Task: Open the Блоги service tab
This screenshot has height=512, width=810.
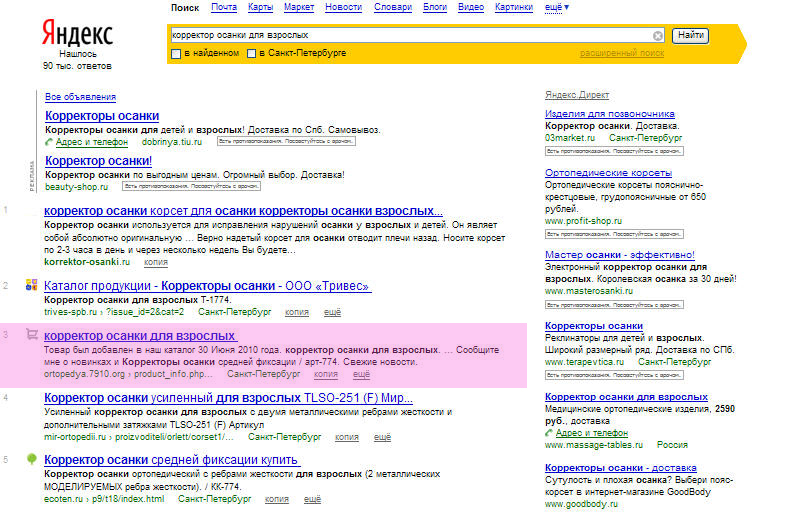Action: [x=435, y=7]
